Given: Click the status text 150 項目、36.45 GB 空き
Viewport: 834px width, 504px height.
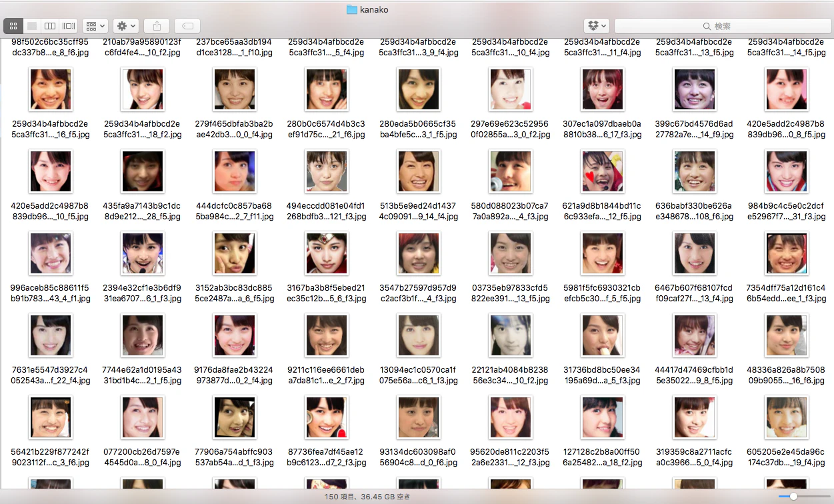Looking at the screenshot, I should tap(368, 497).
